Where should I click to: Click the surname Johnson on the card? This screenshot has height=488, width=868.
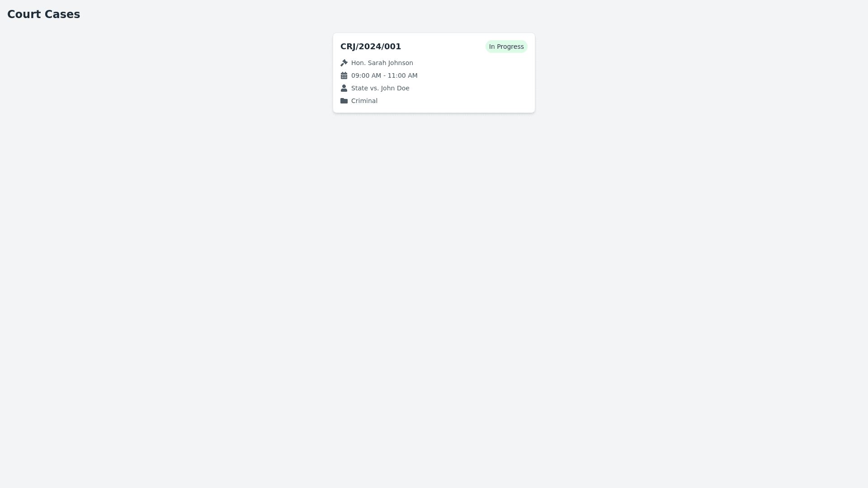coord(399,63)
